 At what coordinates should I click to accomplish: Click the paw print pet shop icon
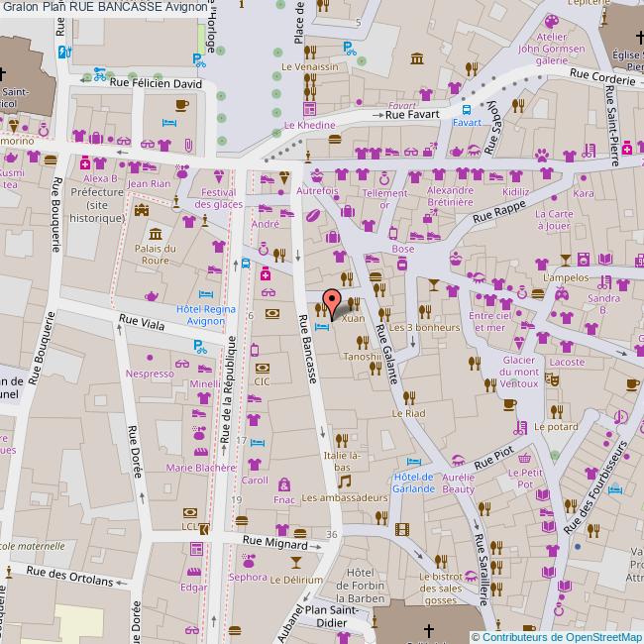[x=542, y=156]
